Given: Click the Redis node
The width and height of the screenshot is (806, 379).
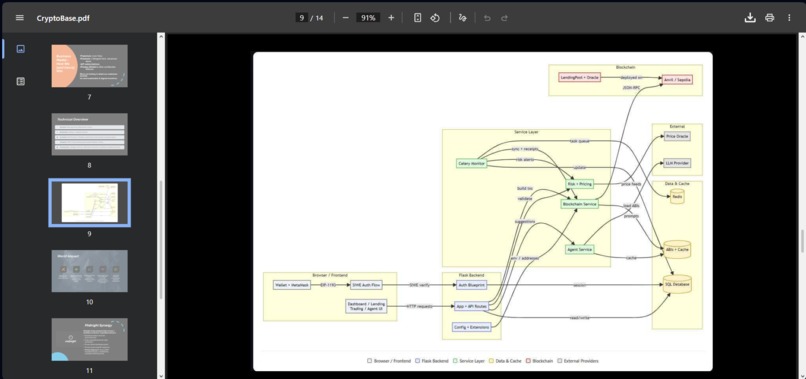Looking at the screenshot, I should coord(677,196).
